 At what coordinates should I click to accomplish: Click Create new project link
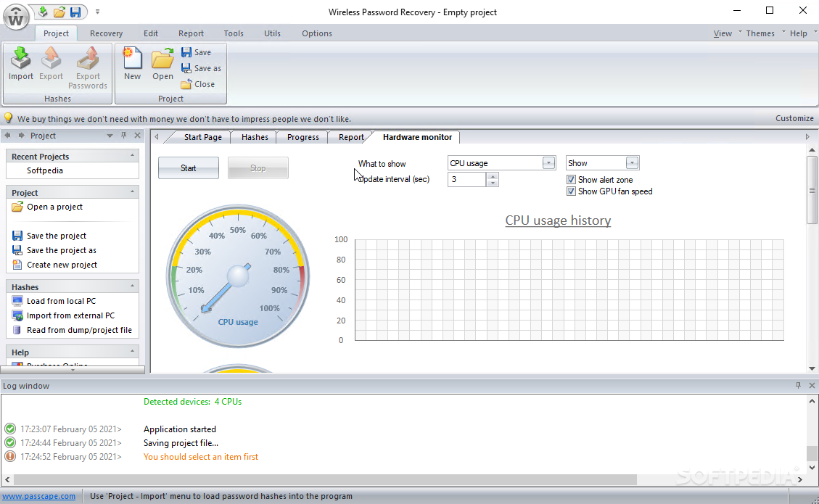point(55,265)
